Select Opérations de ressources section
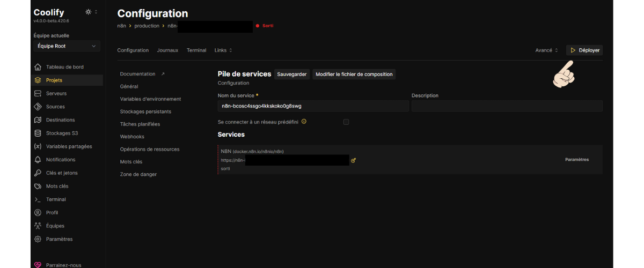 [x=150, y=149]
